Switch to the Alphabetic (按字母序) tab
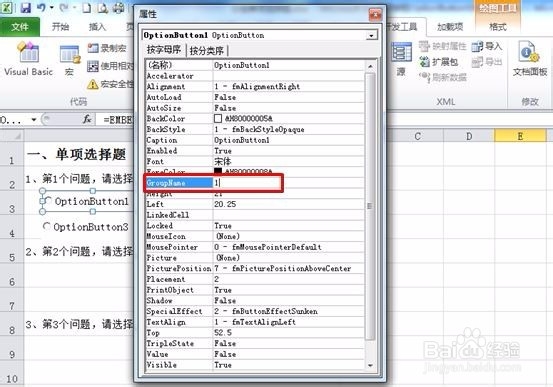Viewport: 553px width, 387px height. point(164,50)
